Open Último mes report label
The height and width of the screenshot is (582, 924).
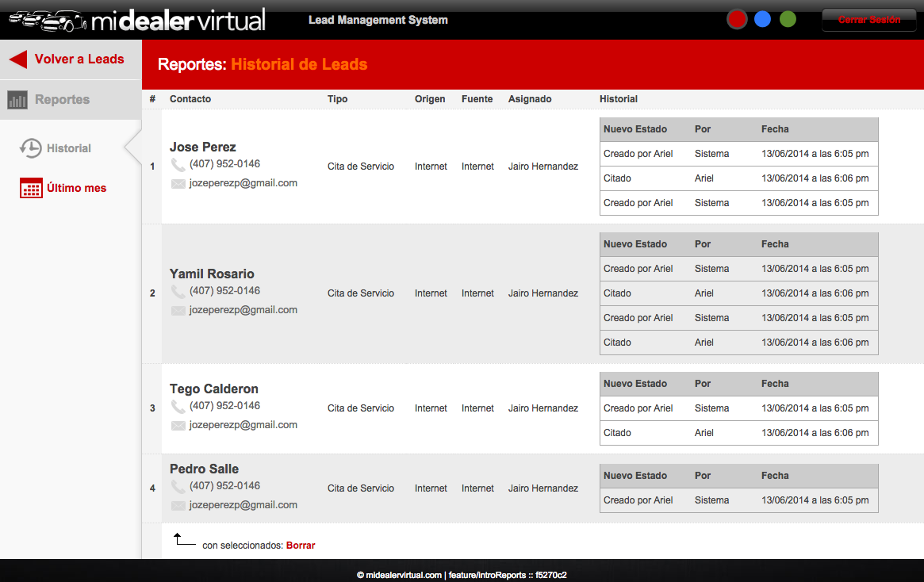point(77,188)
